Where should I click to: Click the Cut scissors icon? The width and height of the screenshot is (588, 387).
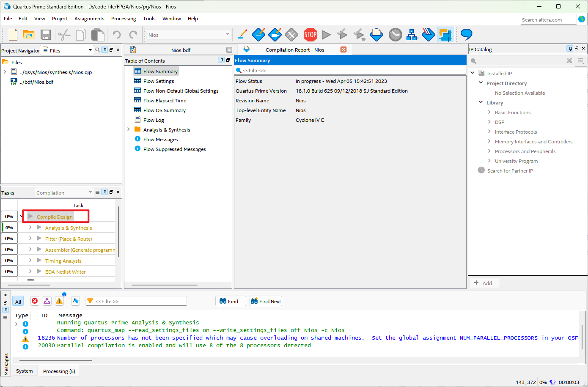(x=64, y=35)
